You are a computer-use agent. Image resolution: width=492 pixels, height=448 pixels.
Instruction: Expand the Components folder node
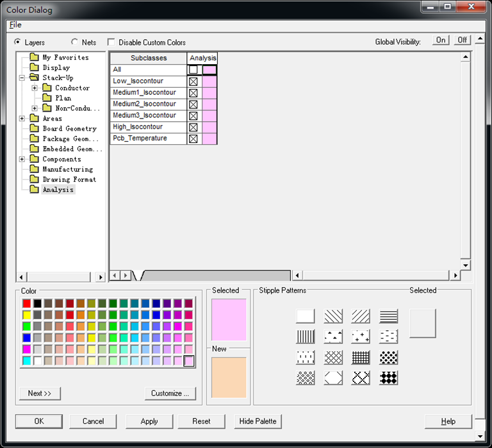(22, 159)
